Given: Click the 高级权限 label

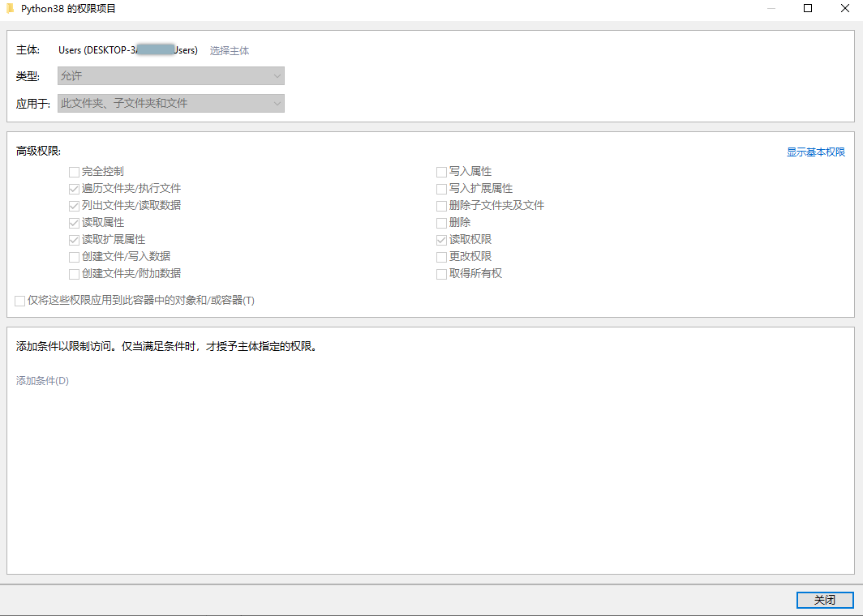Looking at the screenshot, I should click(39, 152).
